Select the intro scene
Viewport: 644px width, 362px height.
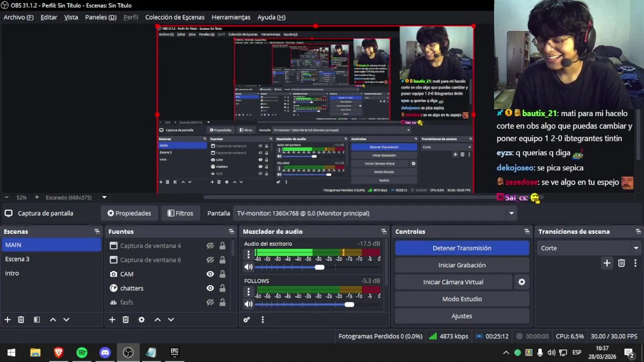[x=51, y=273]
